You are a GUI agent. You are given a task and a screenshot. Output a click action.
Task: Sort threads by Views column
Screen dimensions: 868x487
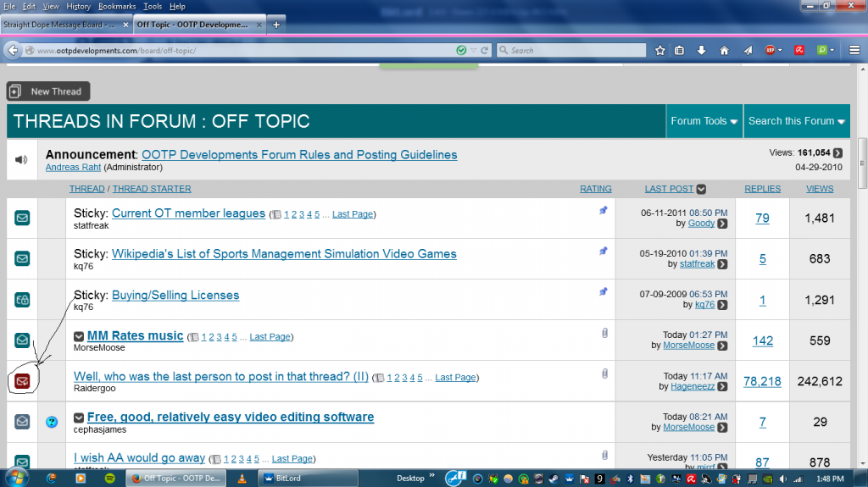tap(820, 189)
